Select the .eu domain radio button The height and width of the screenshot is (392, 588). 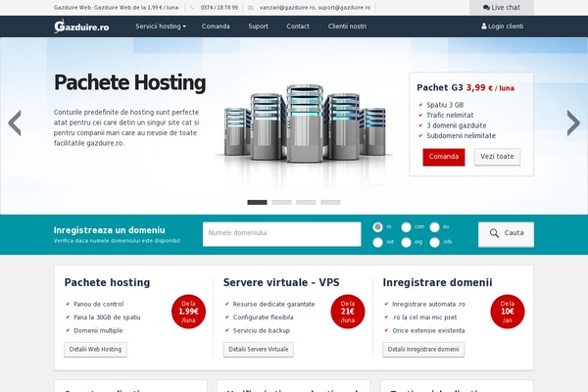point(434,227)
